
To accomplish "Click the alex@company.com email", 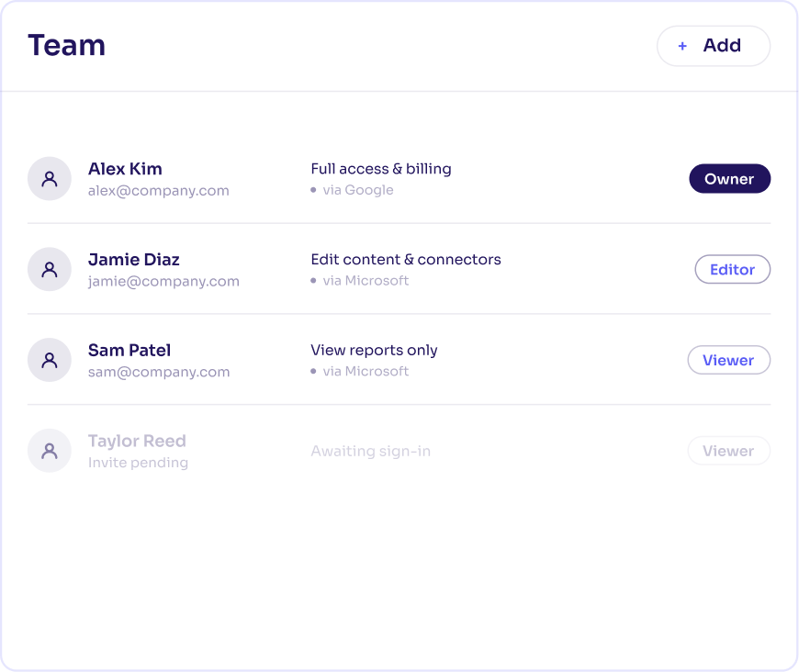I will [159, 191].
